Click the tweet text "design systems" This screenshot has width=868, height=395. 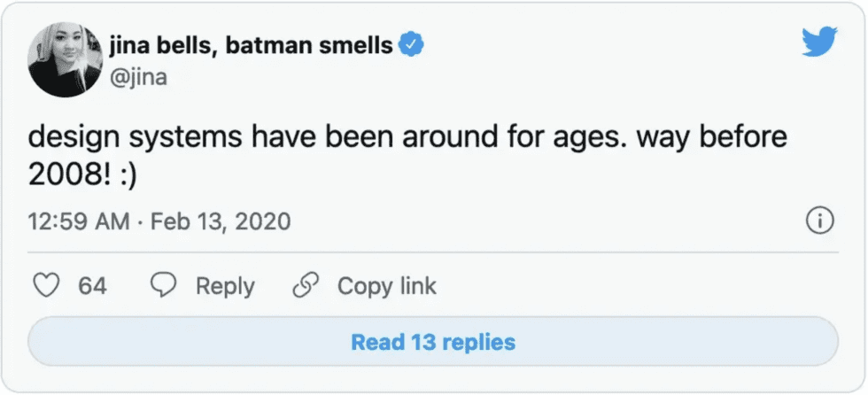click(135, 138)
